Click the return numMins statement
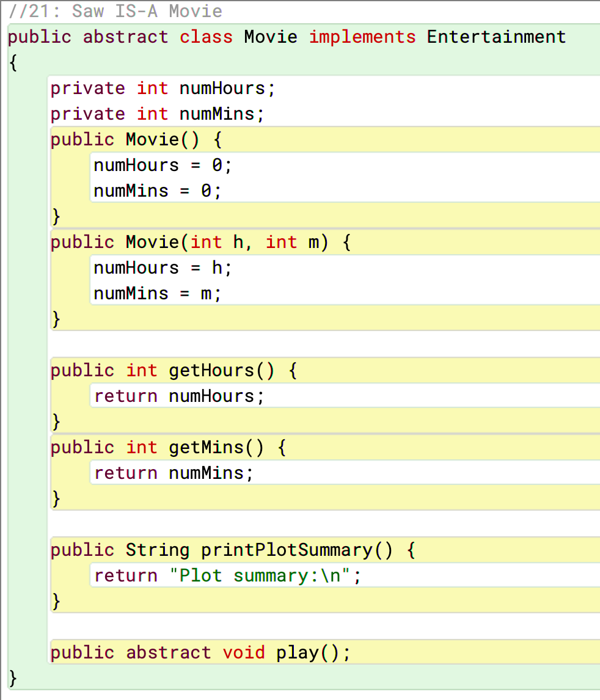Image resolution: width=600 pixels, height=700 pixels. pos(174,473)
